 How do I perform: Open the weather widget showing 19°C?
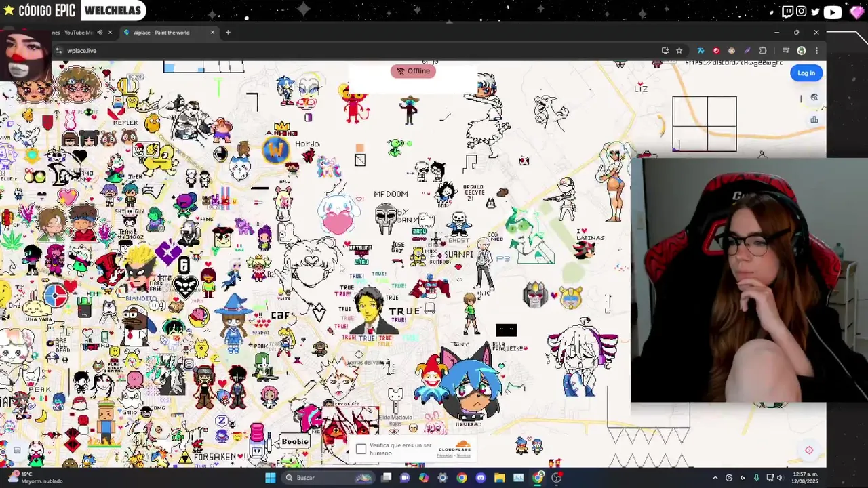pyautogui.click(x=34, y=478)
